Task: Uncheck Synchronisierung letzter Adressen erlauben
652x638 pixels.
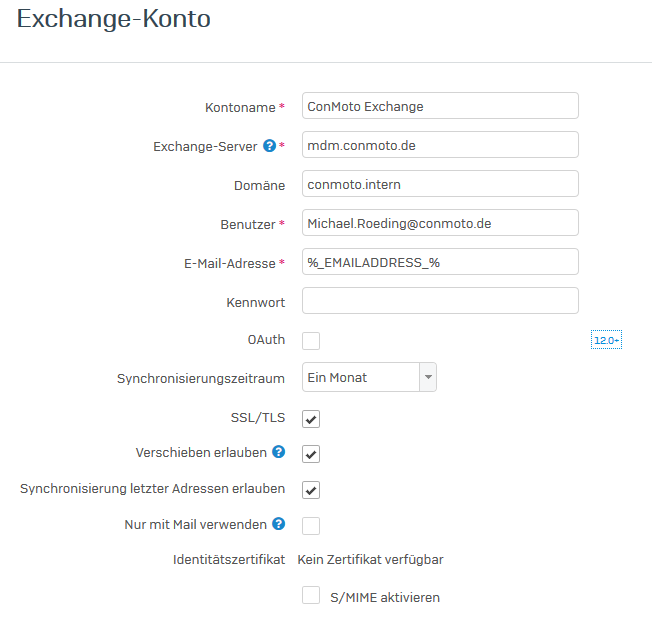Action: tap(311, 490)
